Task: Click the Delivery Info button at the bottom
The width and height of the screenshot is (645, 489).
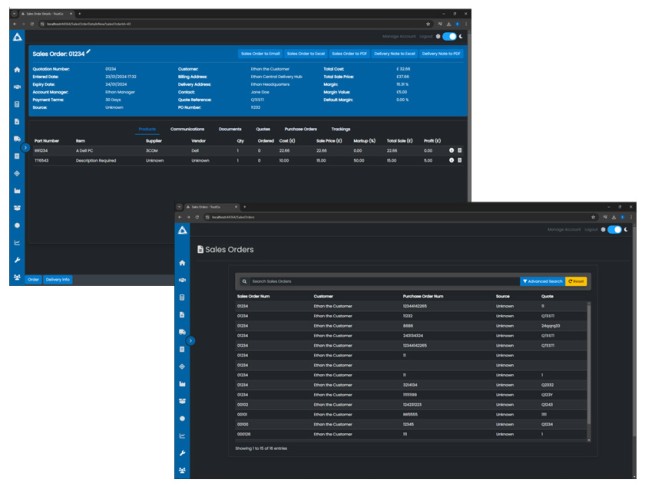Action: 58,279
